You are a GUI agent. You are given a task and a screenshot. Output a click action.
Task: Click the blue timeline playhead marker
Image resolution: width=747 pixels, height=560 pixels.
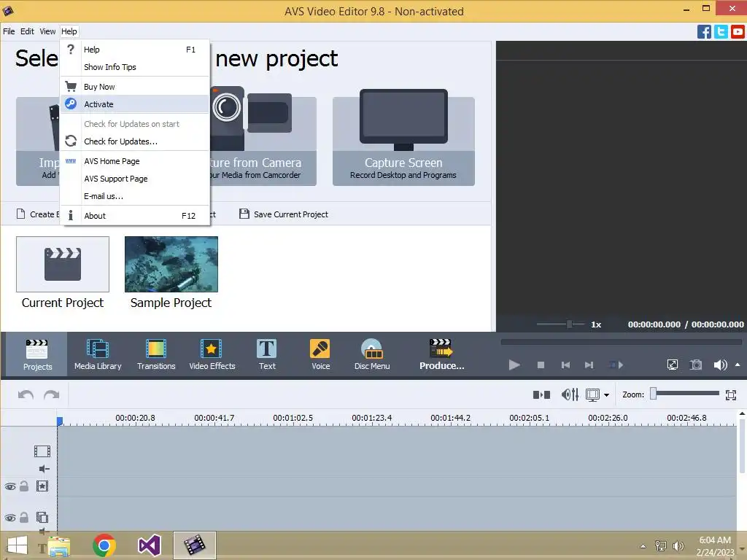(x=60, y=421)
